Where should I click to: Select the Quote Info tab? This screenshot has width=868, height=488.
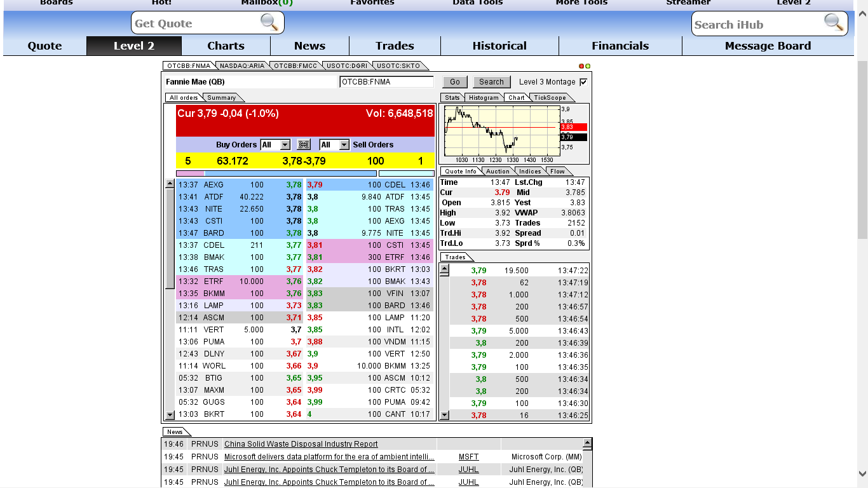(461, 172)
